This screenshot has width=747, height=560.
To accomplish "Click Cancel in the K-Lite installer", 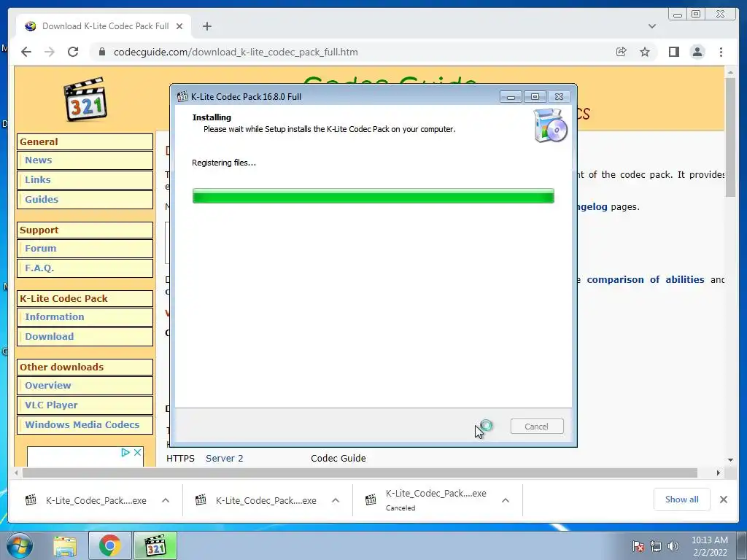I will [x=537, y=426].
